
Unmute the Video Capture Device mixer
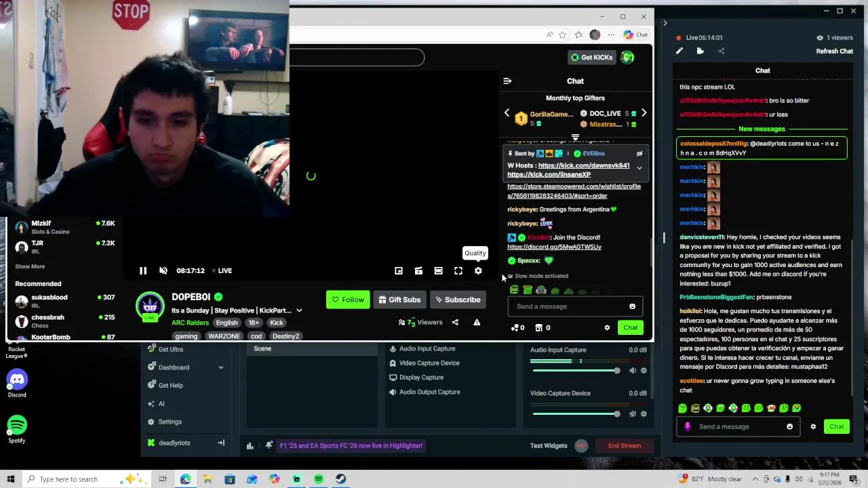(x=633, y=414)
